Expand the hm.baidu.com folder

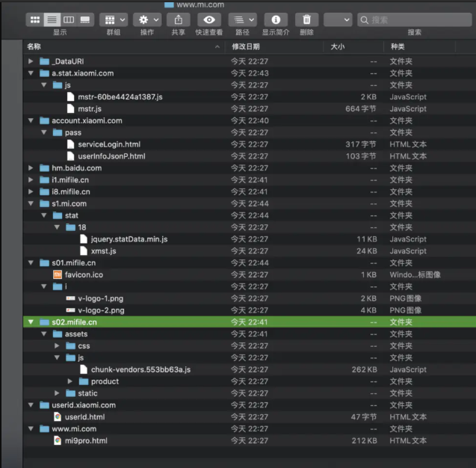tap(31, 168)
